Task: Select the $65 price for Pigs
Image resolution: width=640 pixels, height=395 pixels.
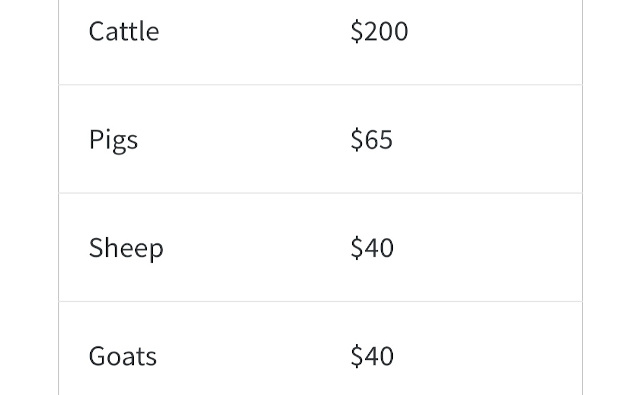Action: pyautogui.click(x=371, y=140)
